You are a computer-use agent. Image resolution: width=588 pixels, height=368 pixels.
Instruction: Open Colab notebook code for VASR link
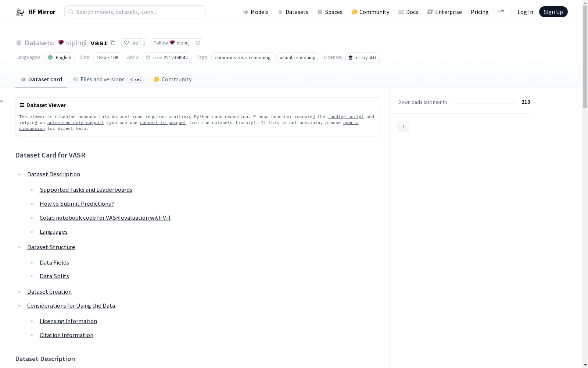[x=105, y=217]
